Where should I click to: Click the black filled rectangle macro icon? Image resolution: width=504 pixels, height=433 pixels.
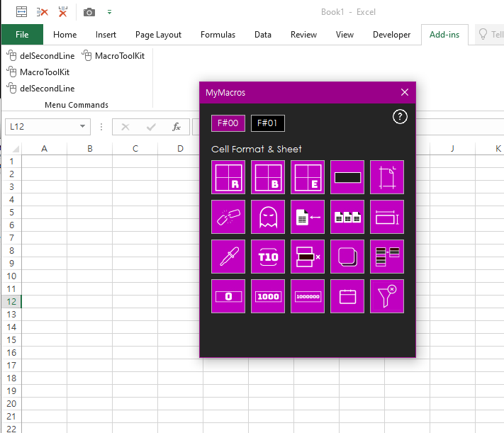point(347,177)
